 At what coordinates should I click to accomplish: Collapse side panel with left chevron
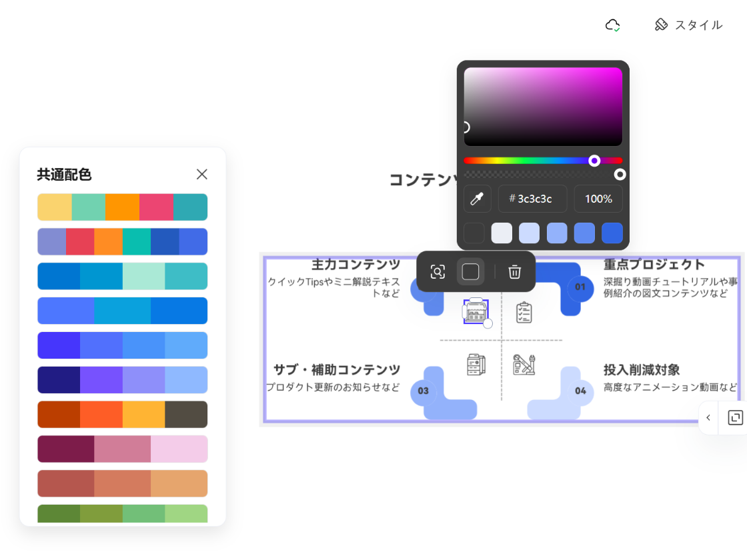click(708, 418)
